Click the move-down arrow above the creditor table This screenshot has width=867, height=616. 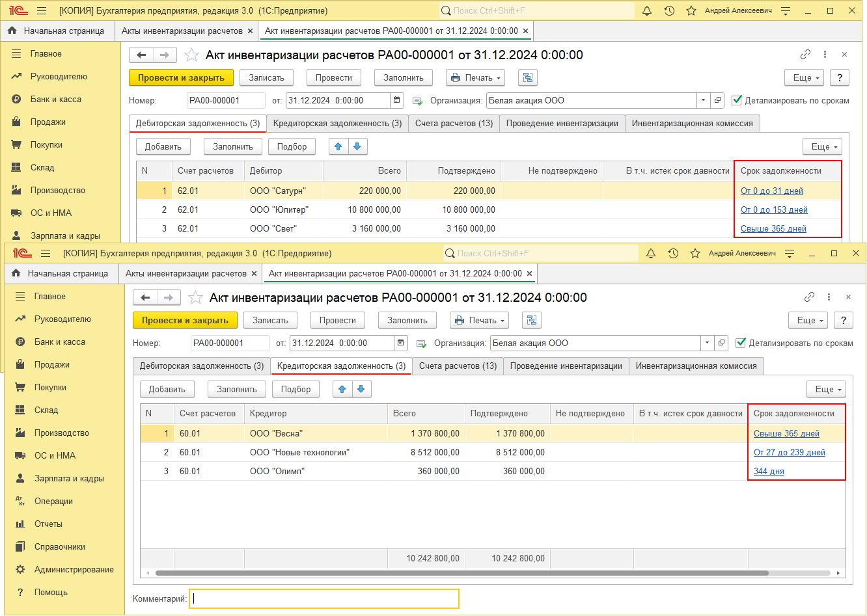tap(361, 389)
